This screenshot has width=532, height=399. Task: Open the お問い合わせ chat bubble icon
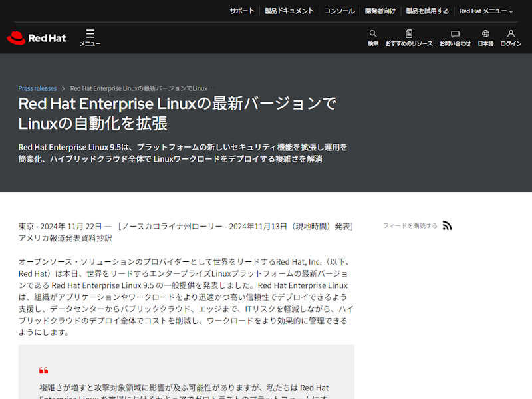pyautogui.click(x=455, y=34)
